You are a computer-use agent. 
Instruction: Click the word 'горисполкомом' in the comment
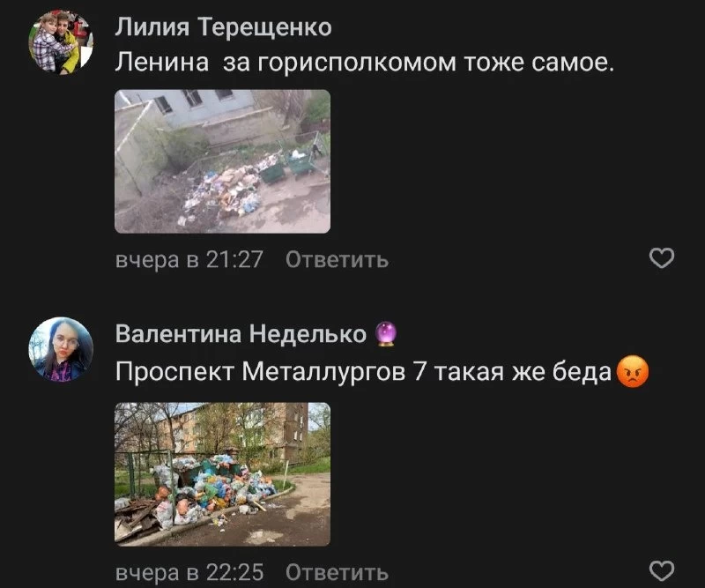356,63
